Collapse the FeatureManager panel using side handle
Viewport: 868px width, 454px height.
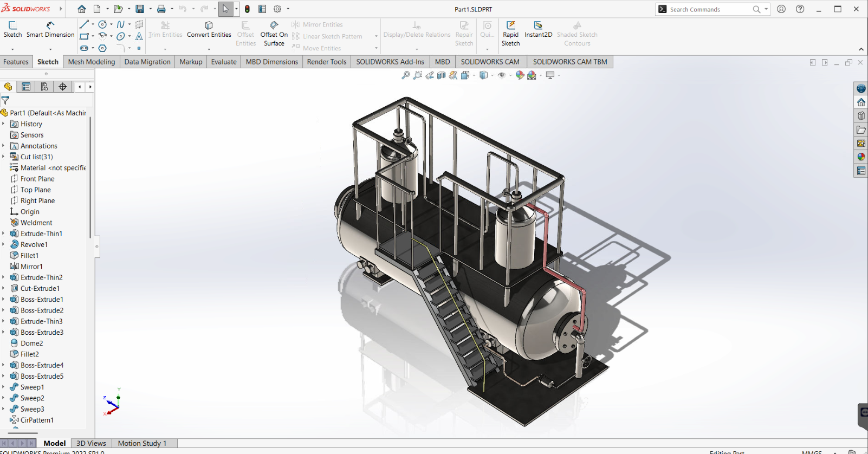point(97,247)
